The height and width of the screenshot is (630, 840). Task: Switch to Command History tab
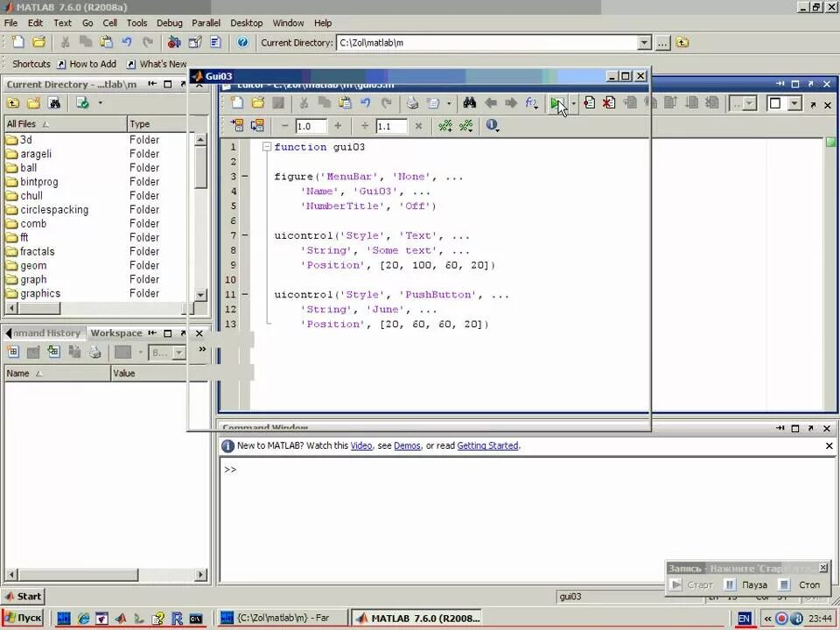pyautogui.click(x=46, y=332)
